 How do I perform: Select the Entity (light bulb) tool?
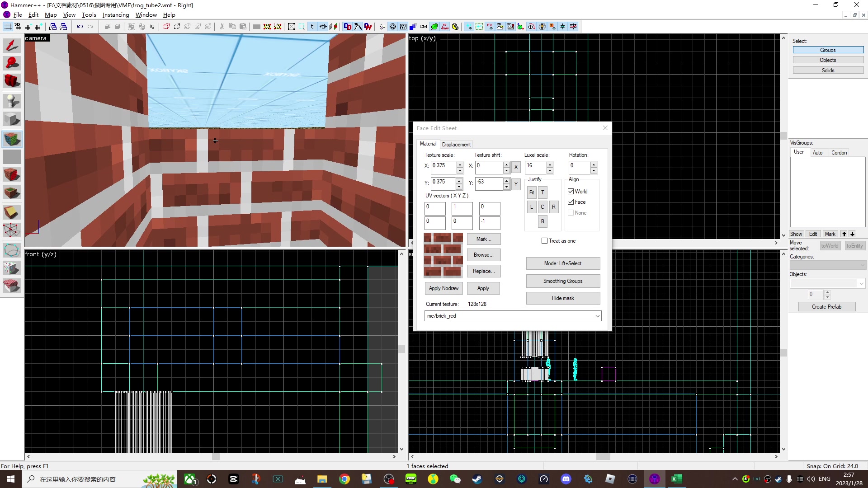[x=12, y=100]
